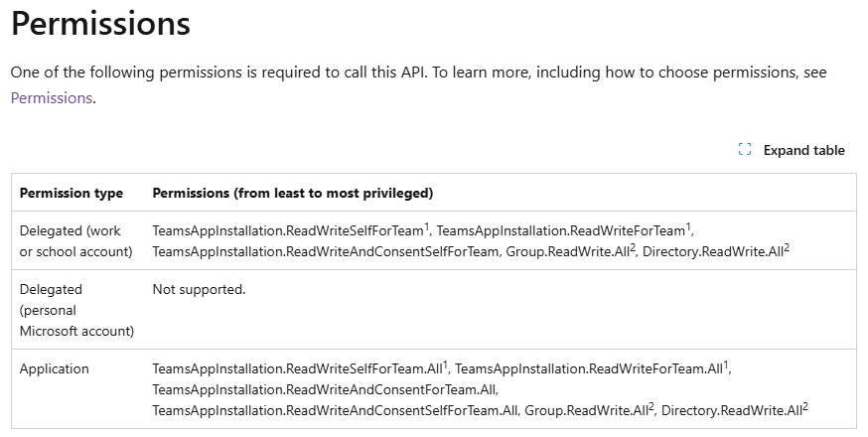This screenshot has width=868, height=437.
Task: Click Directory.ReadWrite.All in Delegated row
Action: tap(713, 252)
